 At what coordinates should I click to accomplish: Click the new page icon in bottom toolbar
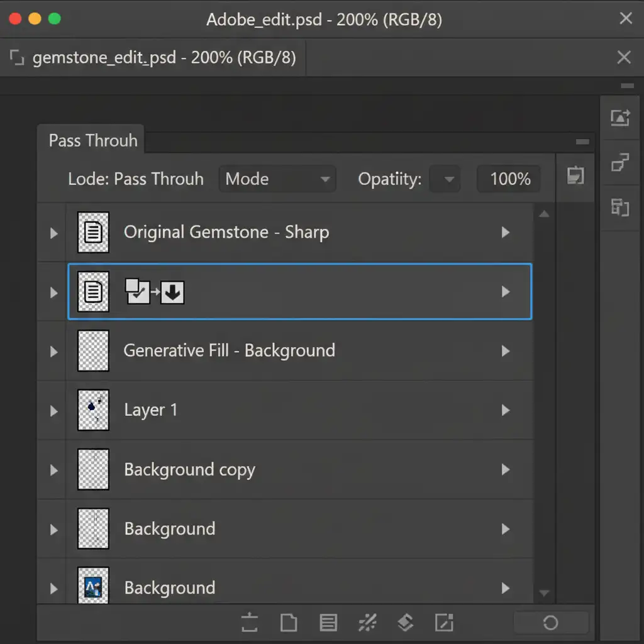(288, 623)
